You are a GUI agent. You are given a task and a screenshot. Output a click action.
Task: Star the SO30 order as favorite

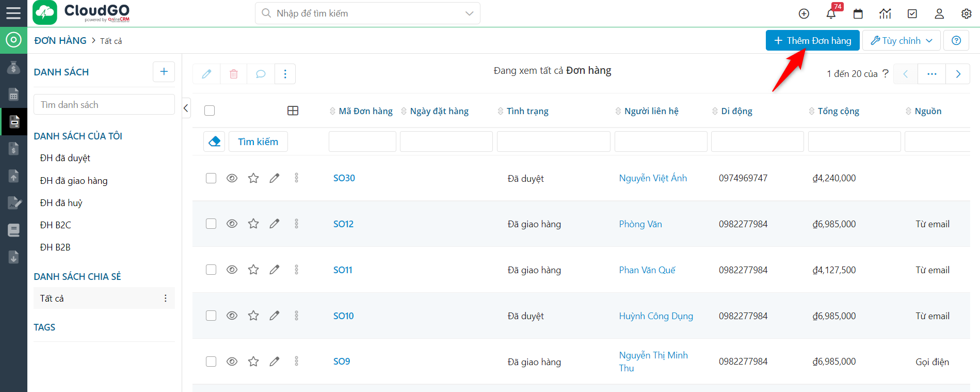[x=253, y=178]
